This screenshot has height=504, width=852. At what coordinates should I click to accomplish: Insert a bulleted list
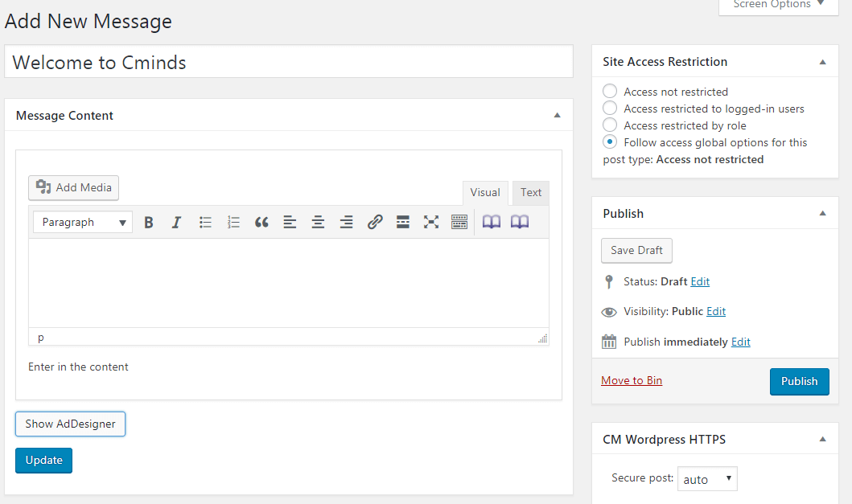tap(205, 223)
